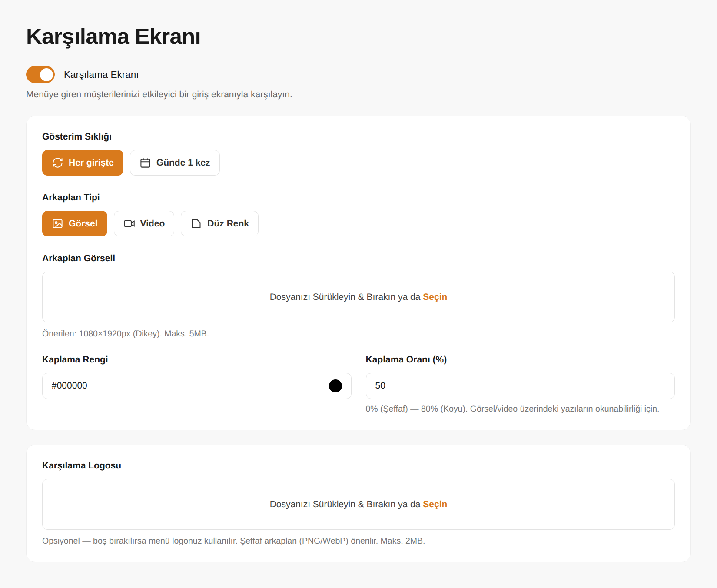717x588 pixels.
Task: Toggle the Karşılama Ekranı switch off
Action: [40, 74]
